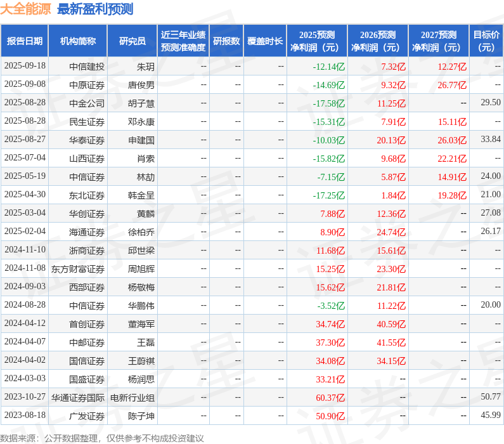Image resolution: width=504 pixels, height=444 pixels.
Task: Click institution 西部证券
Action: coord(87,287)
